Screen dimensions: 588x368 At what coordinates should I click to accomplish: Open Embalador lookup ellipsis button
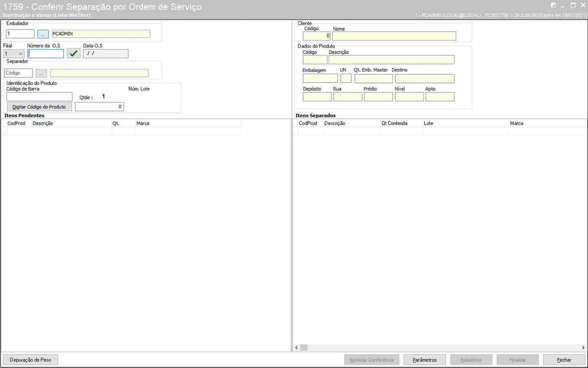[43, 34]
